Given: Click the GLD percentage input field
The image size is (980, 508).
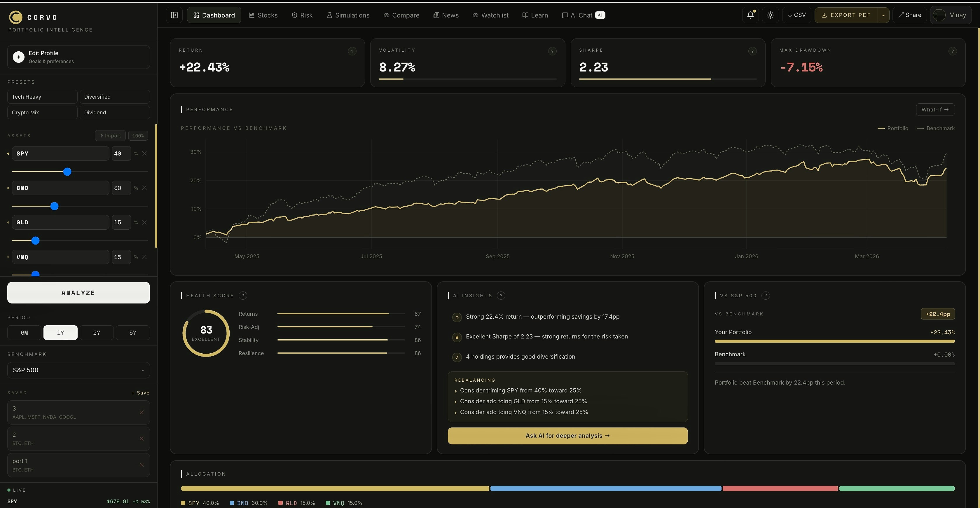Looking at the screenshot, I should pyautogui.click(x=121, y=223).
